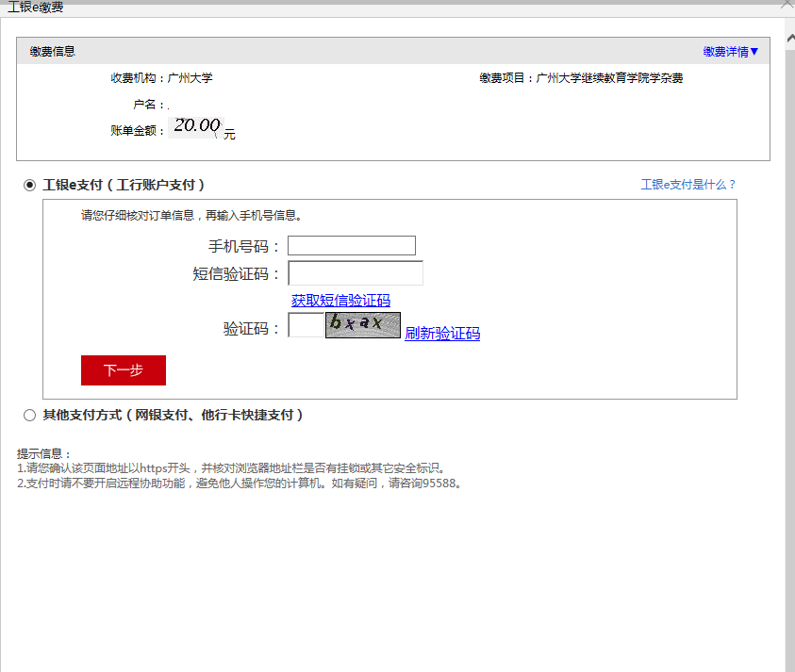Focus the 短信验证码 input field

click(x=356, y=273)
